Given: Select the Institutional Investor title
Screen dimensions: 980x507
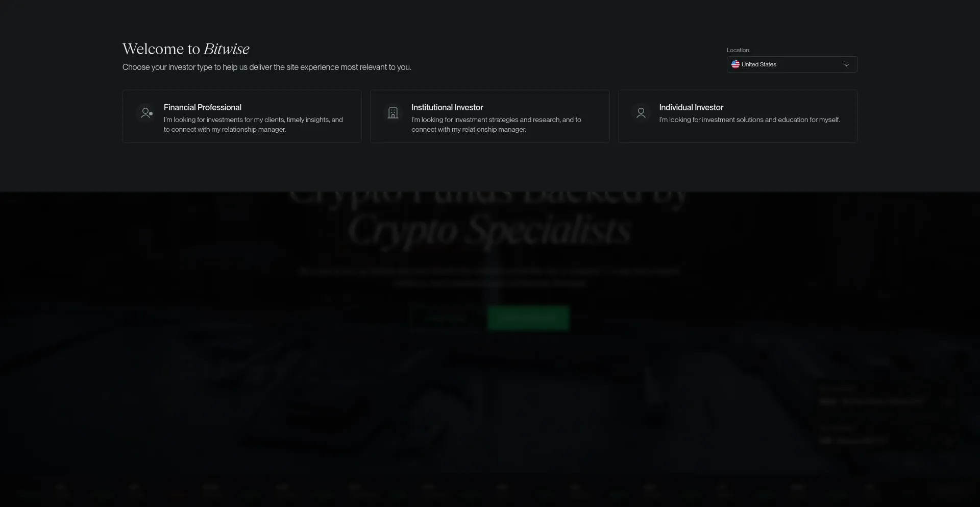Looking at the screenshot, I should (x=447, y=107).
